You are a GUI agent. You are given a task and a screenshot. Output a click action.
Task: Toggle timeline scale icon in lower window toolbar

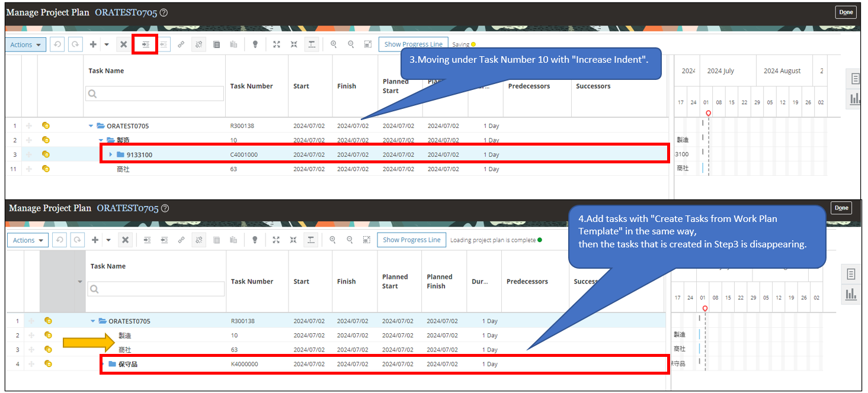(x=311, y=240)
